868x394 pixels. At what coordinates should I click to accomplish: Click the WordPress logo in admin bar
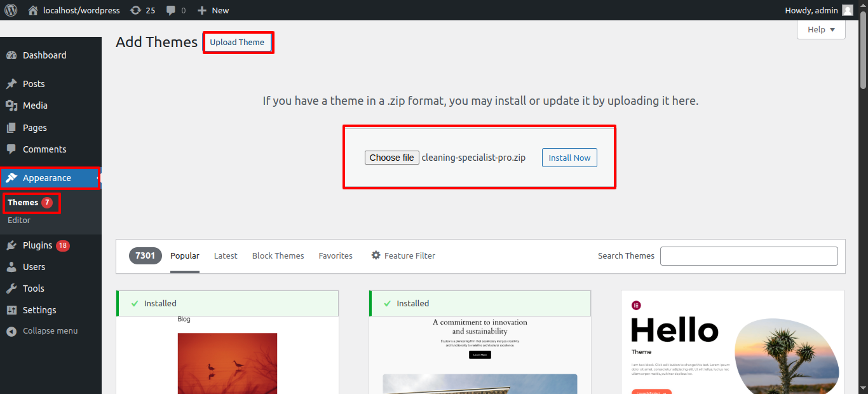pos(11,10)
